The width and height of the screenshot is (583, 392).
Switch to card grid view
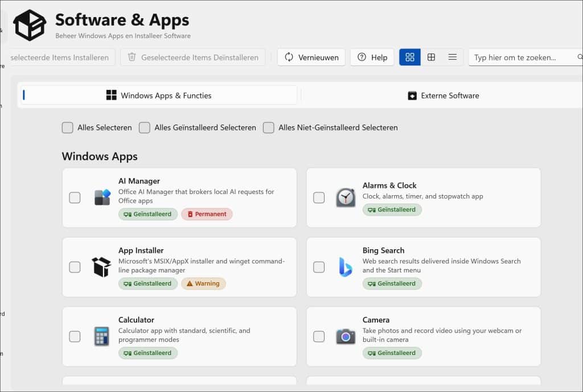coord(410,57)
